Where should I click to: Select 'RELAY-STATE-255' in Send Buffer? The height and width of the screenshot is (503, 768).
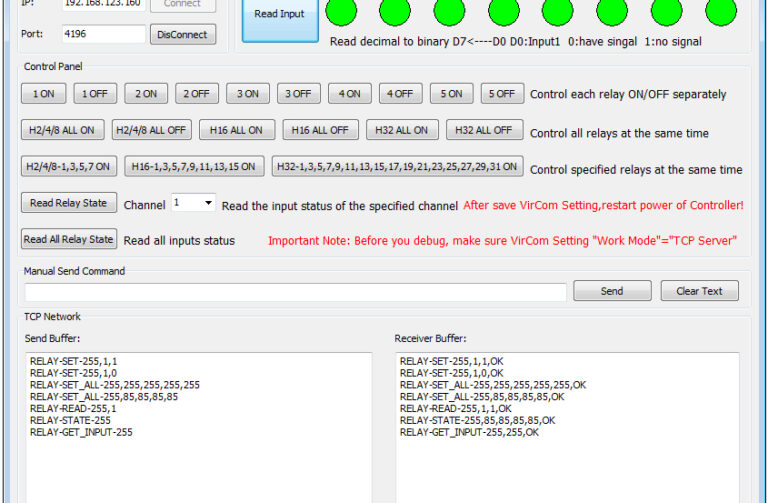tap(70, 420)
